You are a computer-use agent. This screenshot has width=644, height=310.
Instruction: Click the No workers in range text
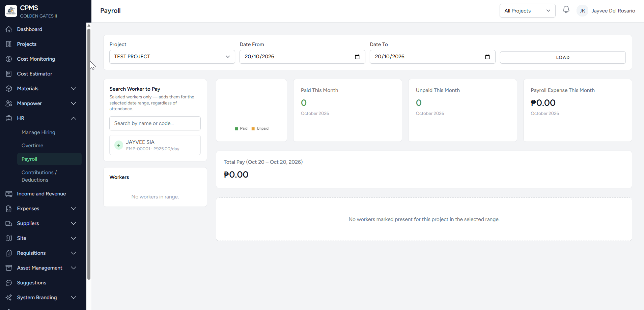coord(155,197)
